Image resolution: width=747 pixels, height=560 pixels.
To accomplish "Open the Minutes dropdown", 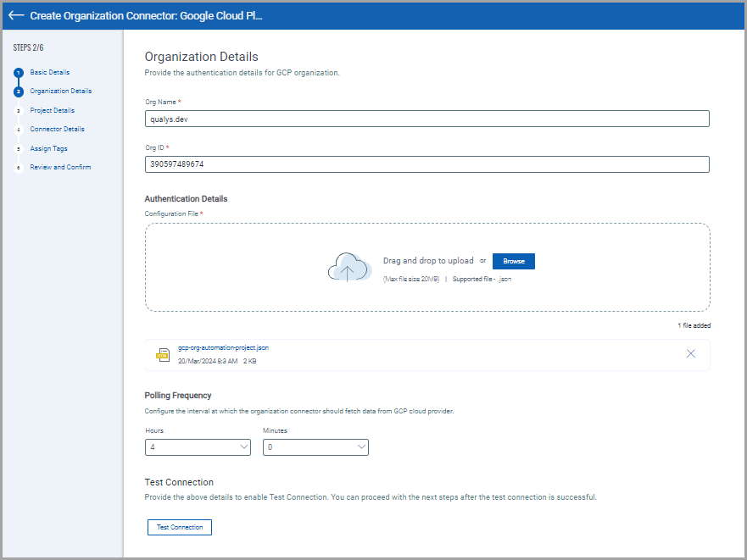I will (315, 446).
